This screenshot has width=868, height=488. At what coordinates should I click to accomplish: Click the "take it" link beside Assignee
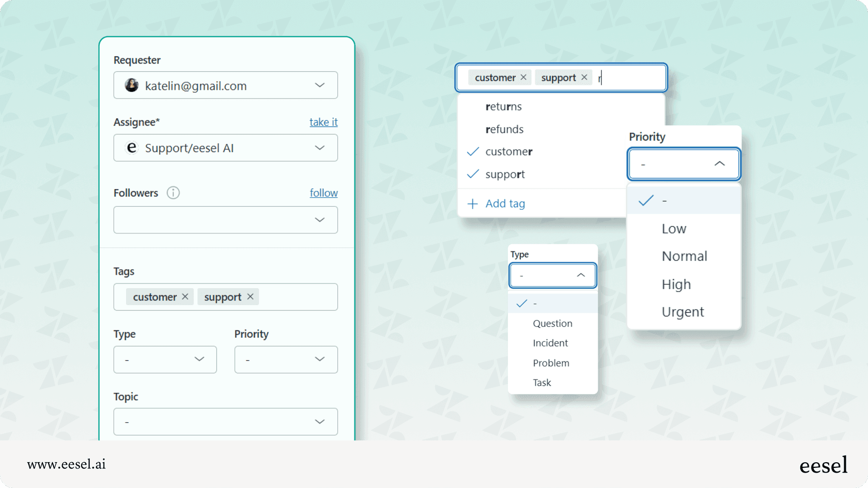323,122
